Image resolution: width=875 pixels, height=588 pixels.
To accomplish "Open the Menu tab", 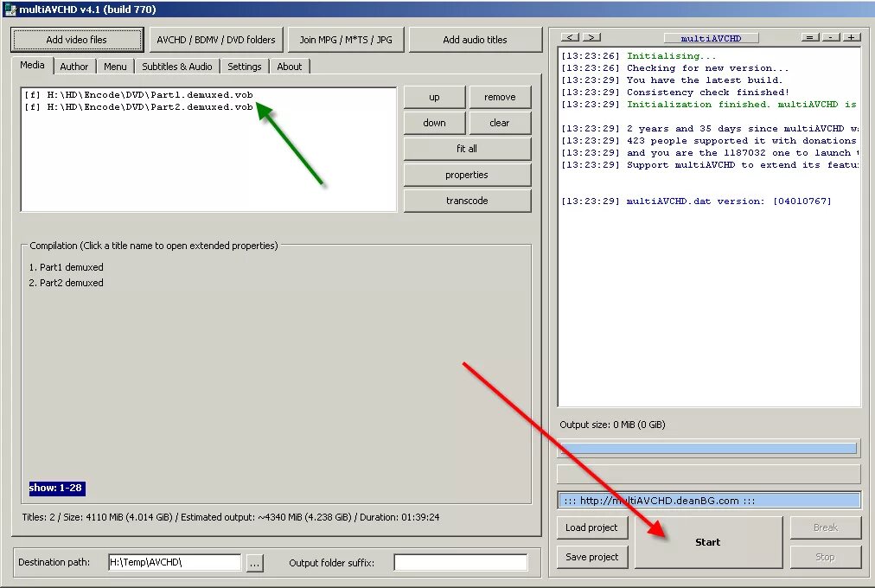I will pos(115,67).
